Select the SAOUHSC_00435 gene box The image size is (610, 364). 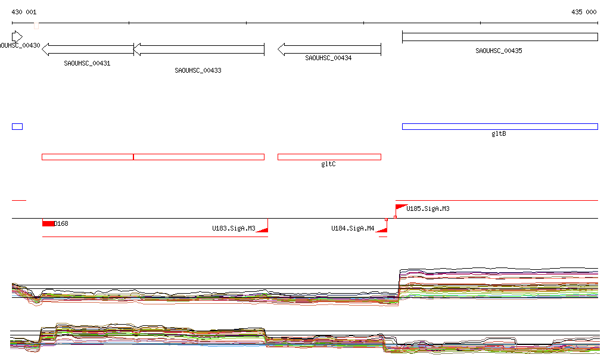click(x=500, y=37)
